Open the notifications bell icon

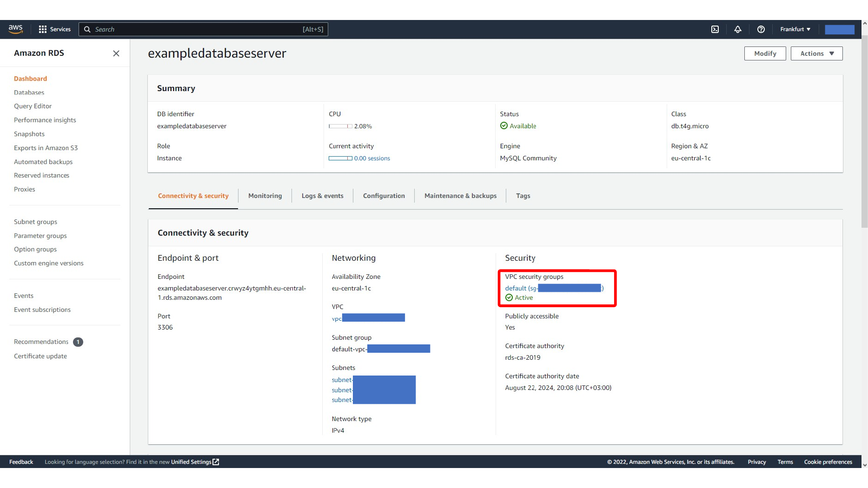[738, 29]
